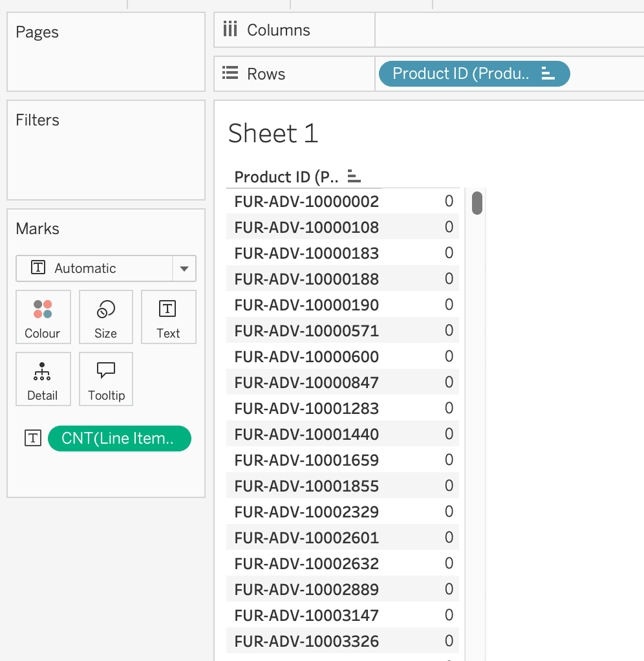Click the Rows shelf label
Viewport: 644px width, 661px height.
pyautogui.click(x=266, y=74)
